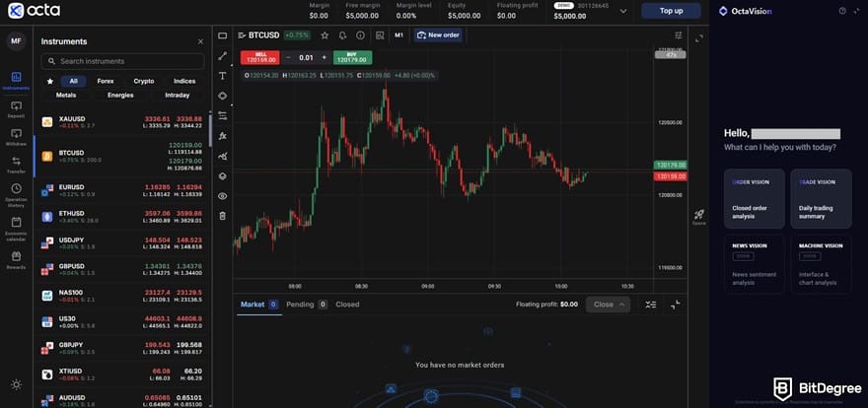
Task: Close the Instruments panel
Action: [x=200, y=41]
